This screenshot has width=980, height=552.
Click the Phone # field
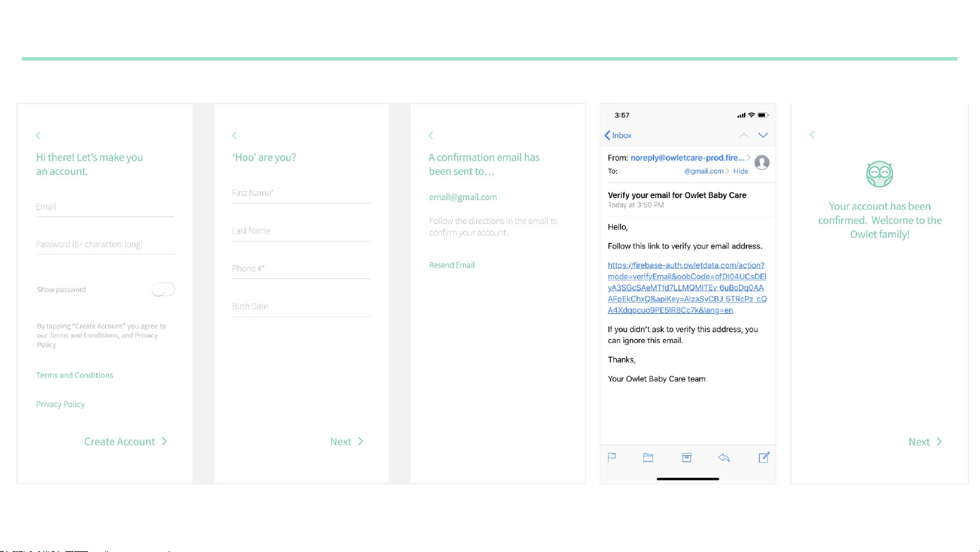[301, 269]
